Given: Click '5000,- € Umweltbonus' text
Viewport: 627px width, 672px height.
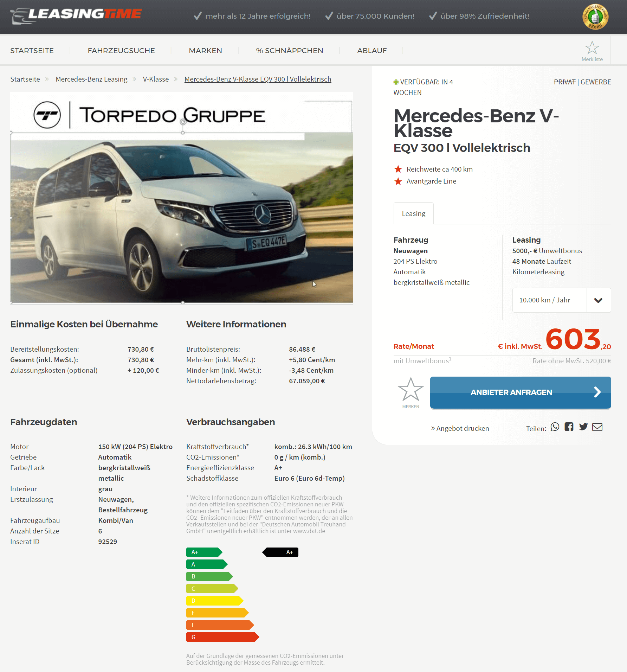Looking at the screenshot, I should 547,251.
